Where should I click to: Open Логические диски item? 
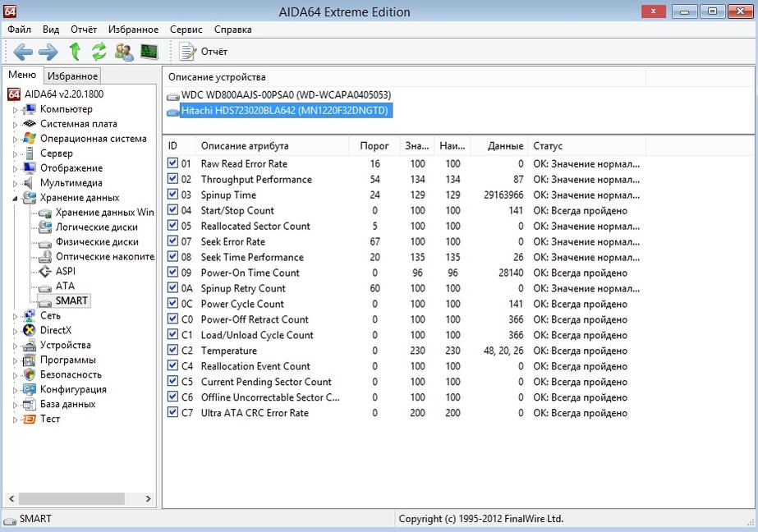click(x=89, y=227)
